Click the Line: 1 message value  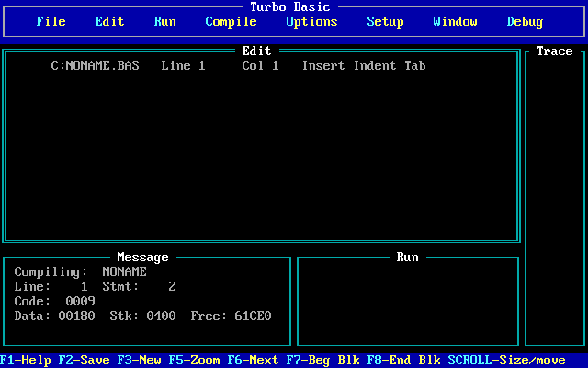point(51,286)
